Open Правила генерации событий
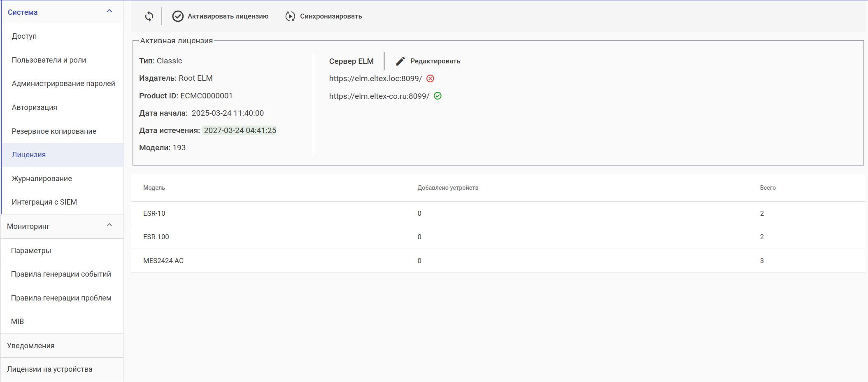 coord(61,274)
